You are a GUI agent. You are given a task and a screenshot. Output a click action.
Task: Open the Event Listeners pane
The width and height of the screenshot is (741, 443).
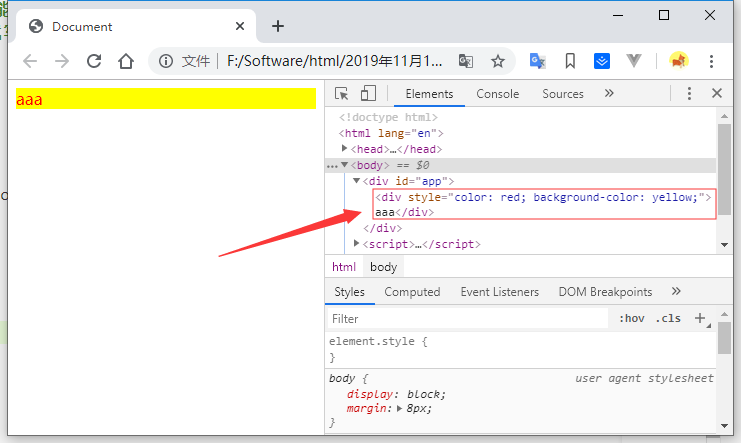500,292
